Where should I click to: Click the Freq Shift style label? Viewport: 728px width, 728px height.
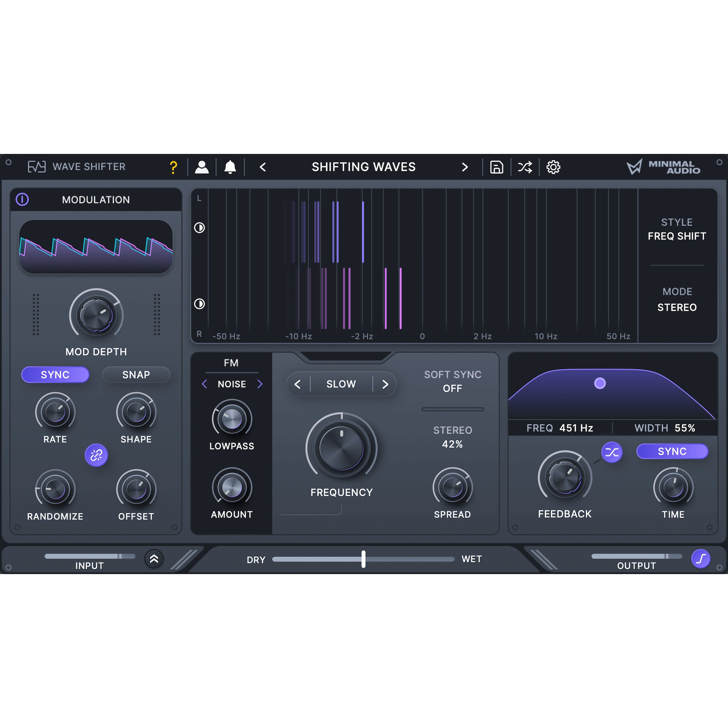coord(677,236)
